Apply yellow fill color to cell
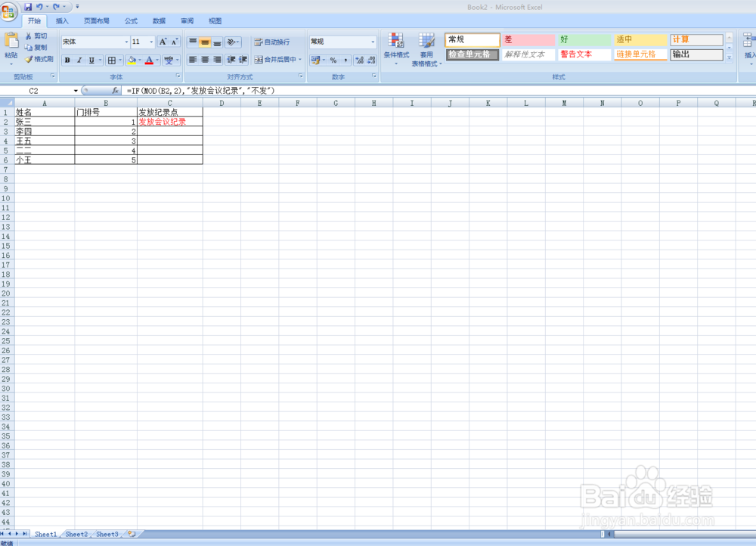The width and height of the screenshot is (756, 546). [132, 60]
